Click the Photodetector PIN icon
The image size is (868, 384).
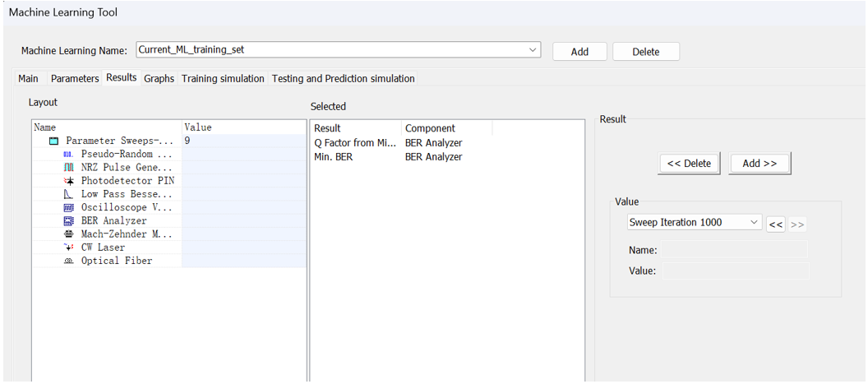click(68, 181)
